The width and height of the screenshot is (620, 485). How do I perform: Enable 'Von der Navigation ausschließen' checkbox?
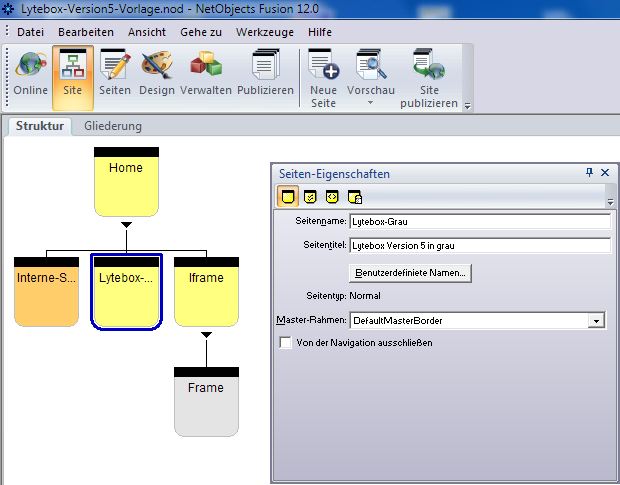287,342
